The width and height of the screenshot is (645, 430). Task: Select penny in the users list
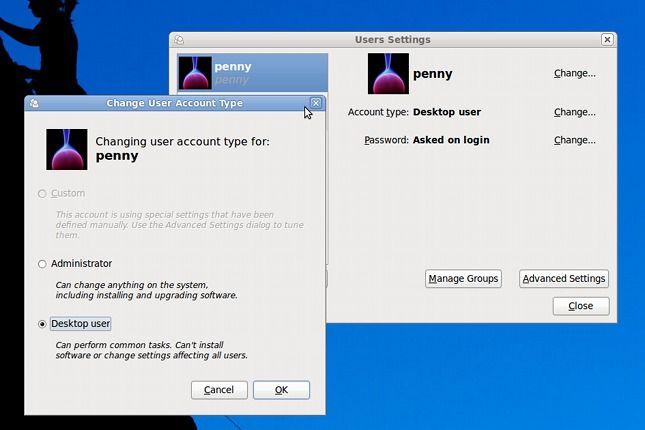pos(253,72)
